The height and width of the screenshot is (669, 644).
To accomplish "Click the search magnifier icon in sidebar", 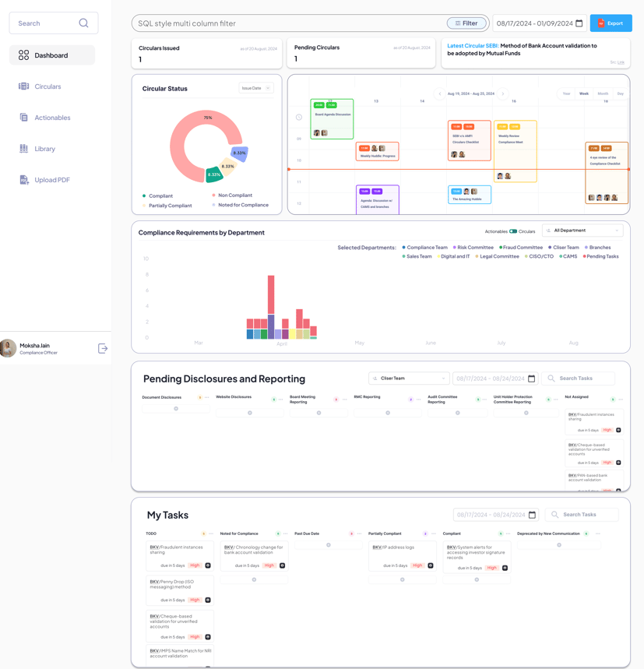I will [83, 23].
